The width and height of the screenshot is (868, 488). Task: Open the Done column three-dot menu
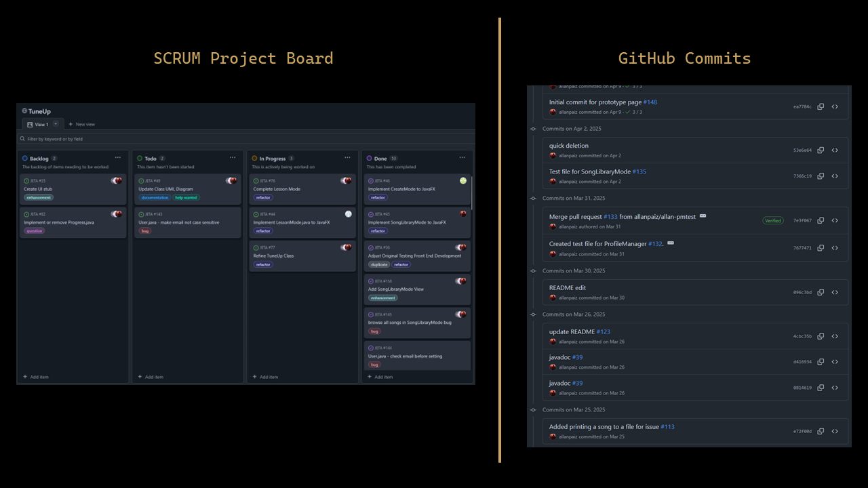point(462,158)
